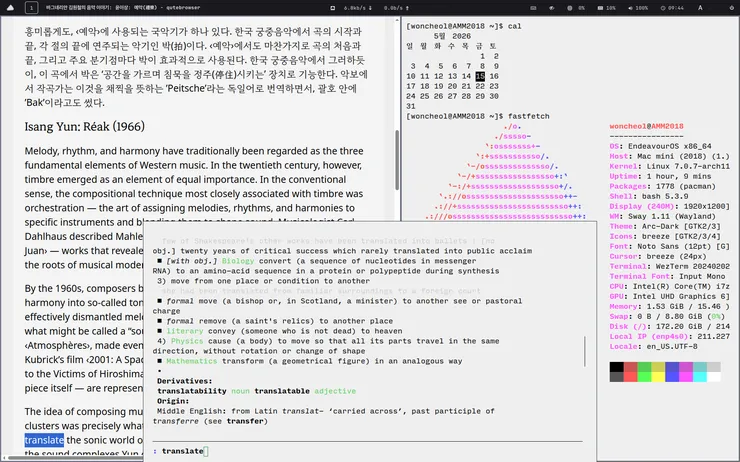Viewport: 740px width, 462px height.
Task: Click the memory usage 10% indicator
Action: coord(606,8)
